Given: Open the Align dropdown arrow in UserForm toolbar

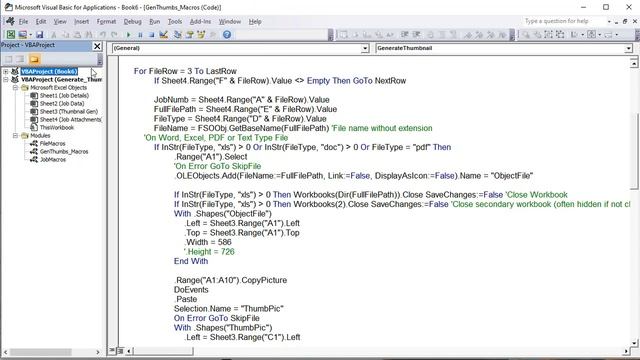Looking at the screenshot, I should pos(582,35).
